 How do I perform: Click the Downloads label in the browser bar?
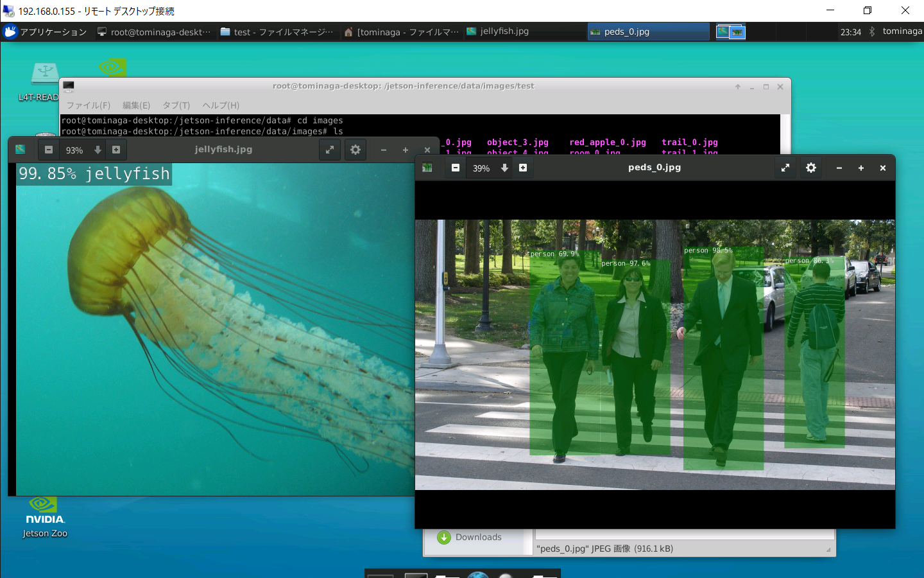pos(478,537)
